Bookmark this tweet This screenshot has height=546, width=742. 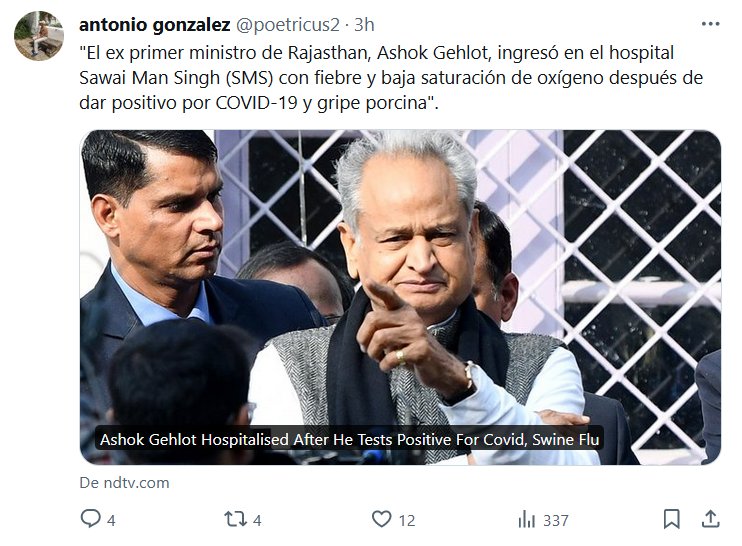pyautogui.click(x=672, y=519)
